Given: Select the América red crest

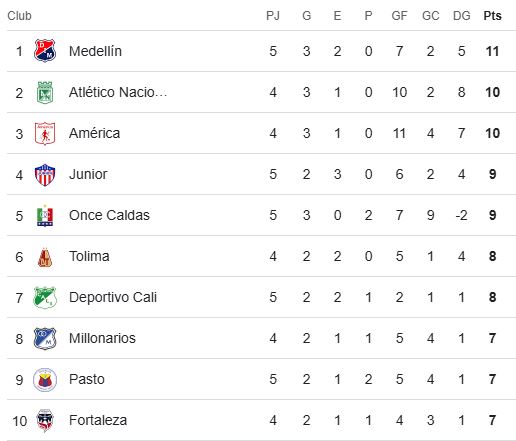Looking at the screenshot, I should pyautogui.click(x=45, y=133).
